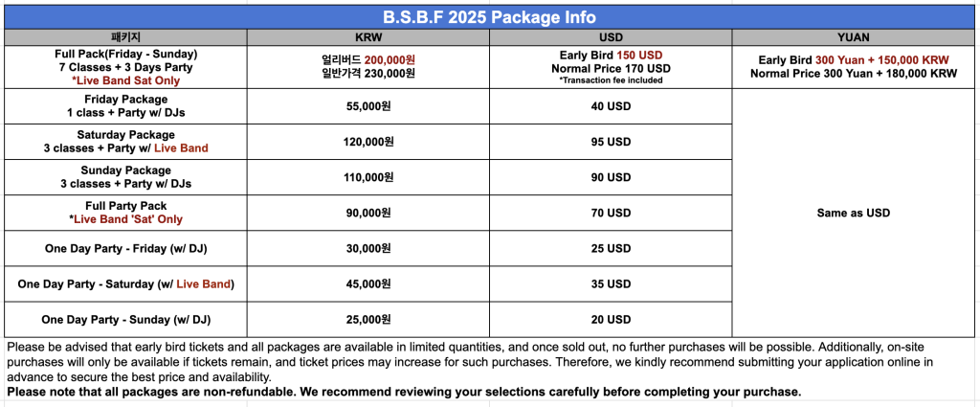Select the One Day Party - Sunday cell
Viewport: 980px width, 407px height.
pos(125,320)
